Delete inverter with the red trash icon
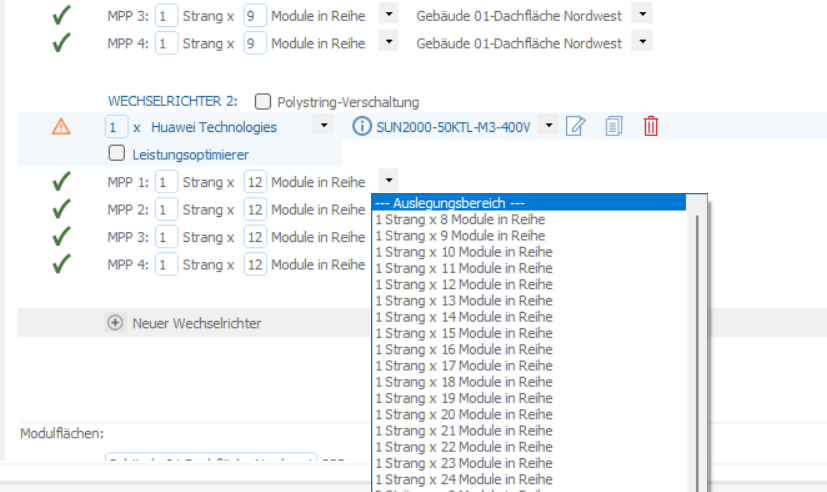The image size is (827, 492). [651, 126]
